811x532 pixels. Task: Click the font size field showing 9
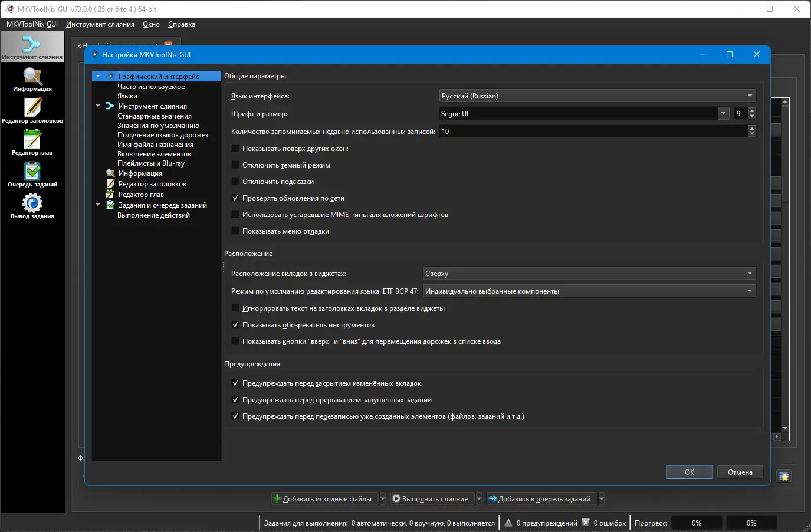(741, 114)
